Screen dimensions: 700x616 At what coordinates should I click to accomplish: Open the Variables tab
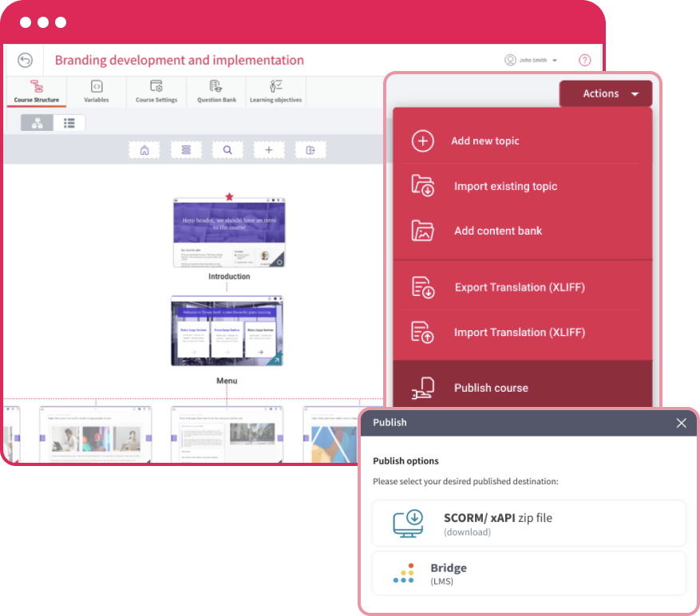coord(97,92)
